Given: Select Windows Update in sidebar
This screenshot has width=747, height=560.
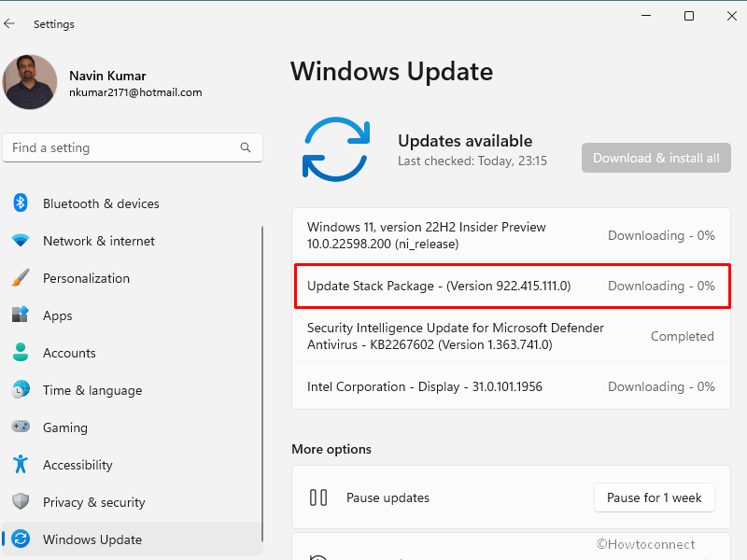Looking at the screenshot, I should pos(133,539).
